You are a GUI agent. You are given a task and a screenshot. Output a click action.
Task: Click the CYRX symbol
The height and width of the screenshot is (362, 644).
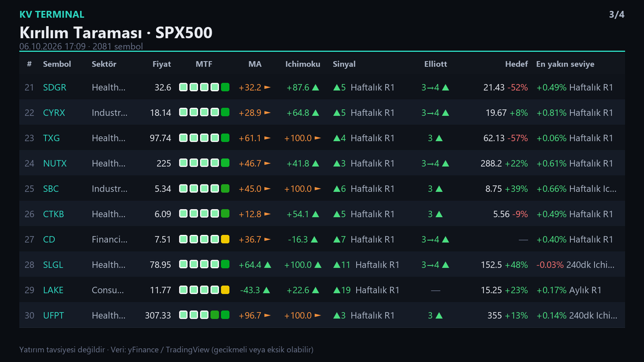click(x=55, y=113)
